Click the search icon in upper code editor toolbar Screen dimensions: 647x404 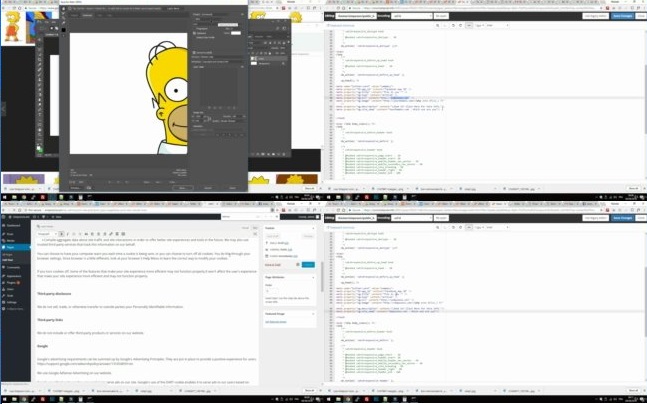[x=437, y=26]
